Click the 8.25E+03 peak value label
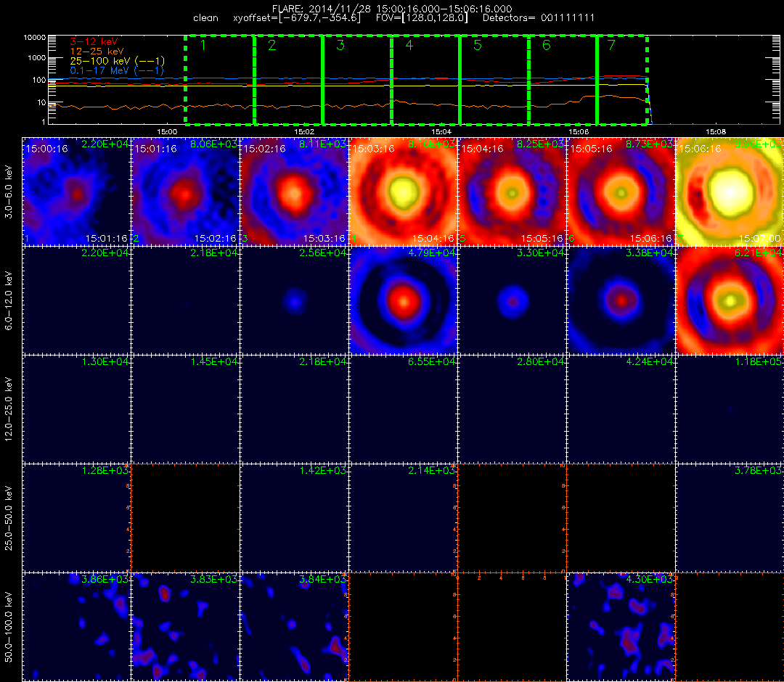 pos(540,144)
